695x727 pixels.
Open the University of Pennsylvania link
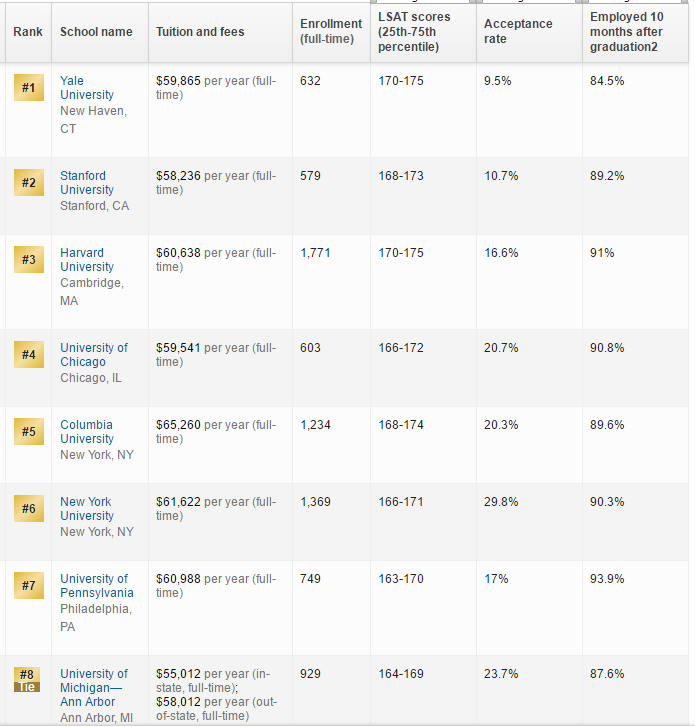[x=95, y=586]
